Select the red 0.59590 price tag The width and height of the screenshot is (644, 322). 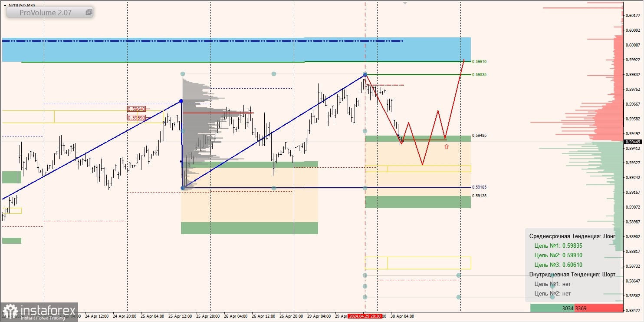(x=136, y=118)
